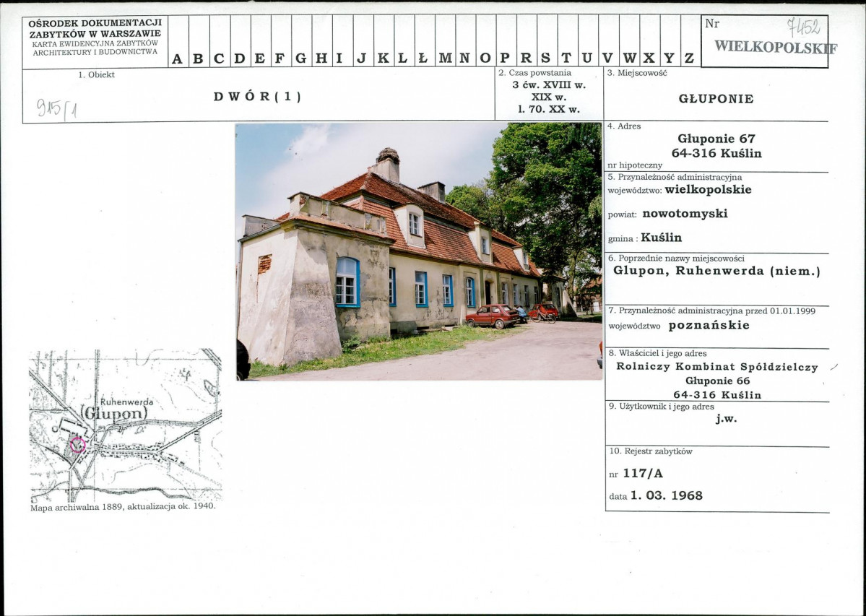Select letter S in the alphabet index

[x=545, y=58]
